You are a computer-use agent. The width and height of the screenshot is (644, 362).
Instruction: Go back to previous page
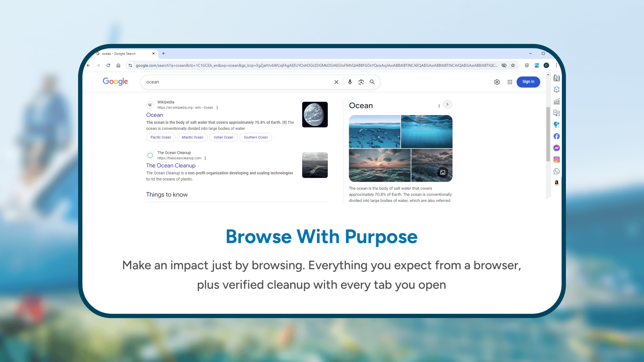(88, 65)
